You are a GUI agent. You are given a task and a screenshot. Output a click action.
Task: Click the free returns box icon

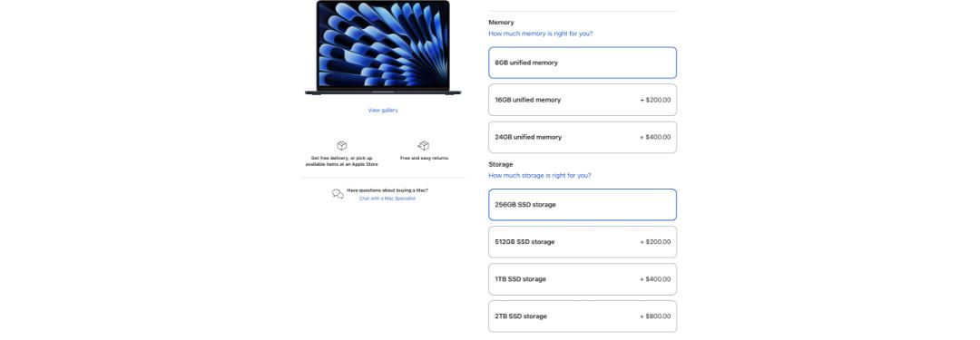tap(424, 146)
